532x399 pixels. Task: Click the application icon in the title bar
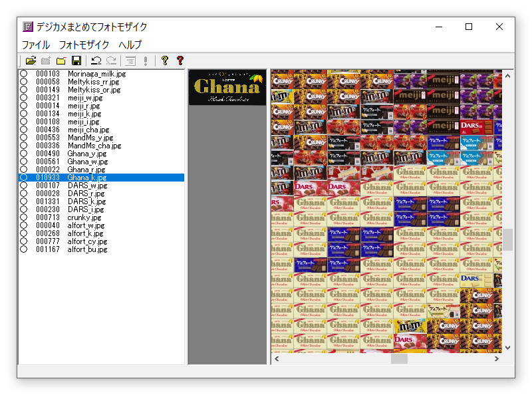coord(27,27)
